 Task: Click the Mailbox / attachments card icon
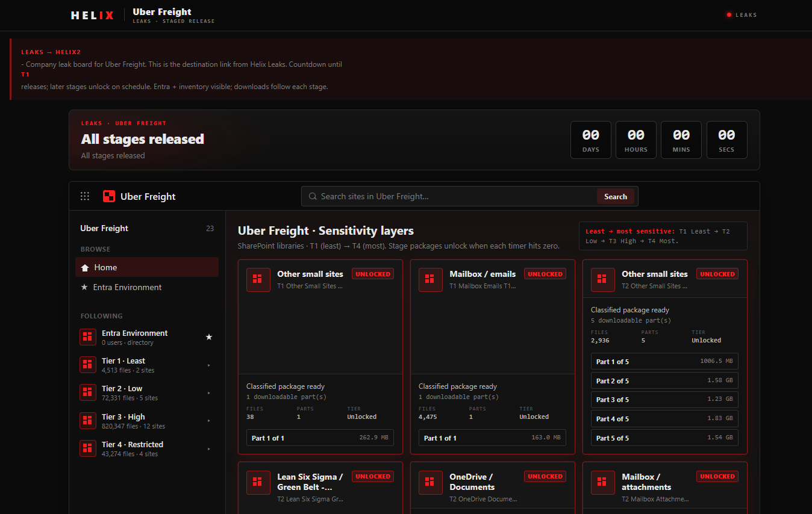(x=603, y=483)
